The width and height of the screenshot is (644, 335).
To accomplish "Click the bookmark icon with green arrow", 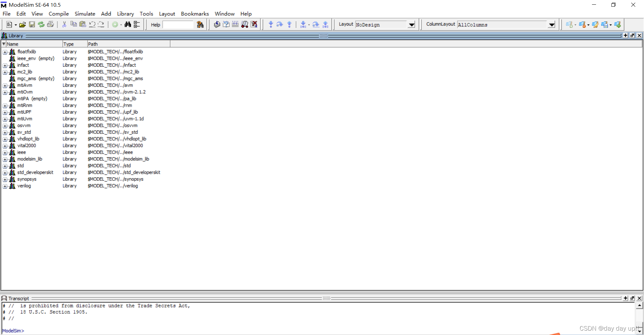I will click(617, 24).
